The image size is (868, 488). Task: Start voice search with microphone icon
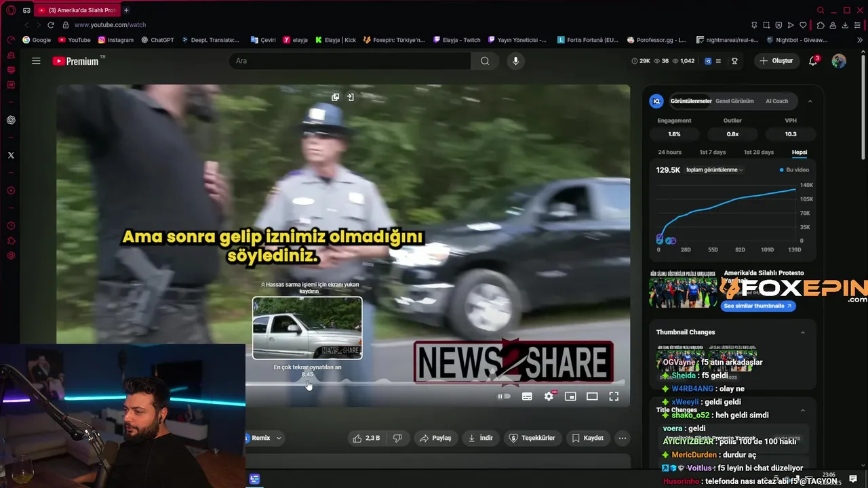click(x=515, y=61)
